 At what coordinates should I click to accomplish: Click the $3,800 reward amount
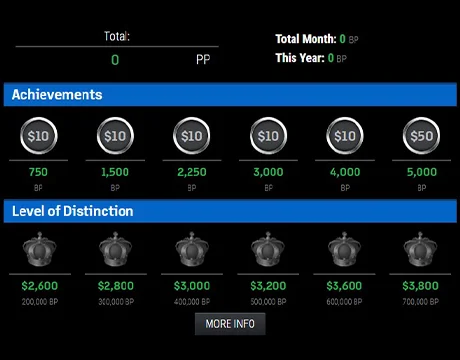pos(421,286)
